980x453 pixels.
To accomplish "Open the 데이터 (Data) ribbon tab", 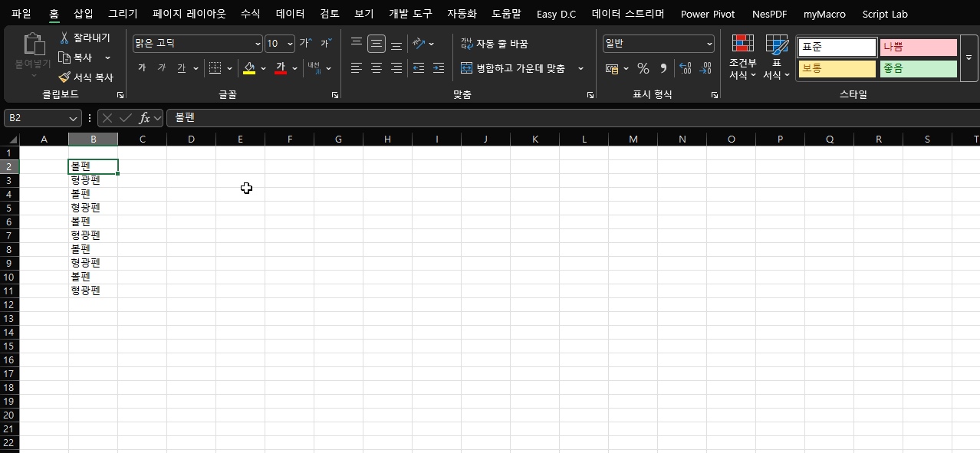I will tap(290, 14).
